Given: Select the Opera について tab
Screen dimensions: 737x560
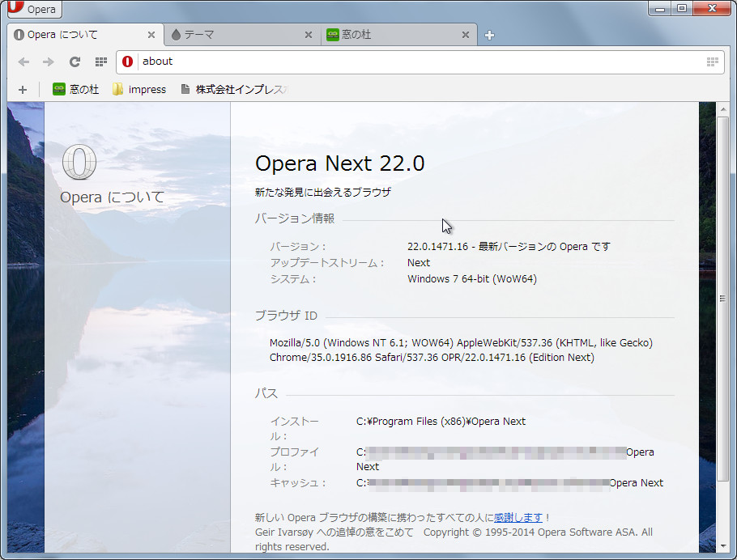Looking at the screenshot, I should (73, 35).
